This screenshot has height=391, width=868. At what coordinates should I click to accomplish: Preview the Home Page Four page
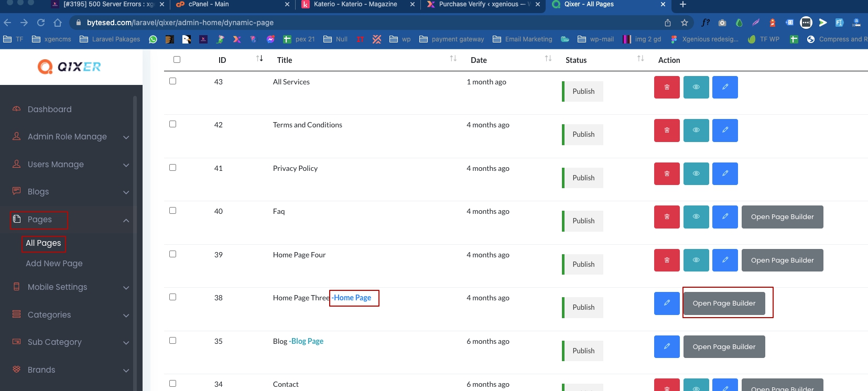(696, 260)
